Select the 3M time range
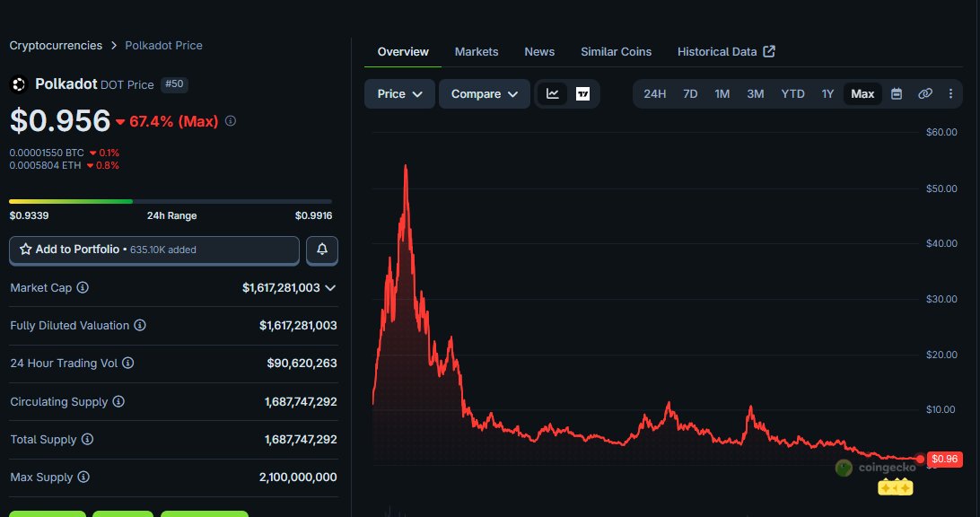The height and width of the screenshot is (517, 980). 755,93
